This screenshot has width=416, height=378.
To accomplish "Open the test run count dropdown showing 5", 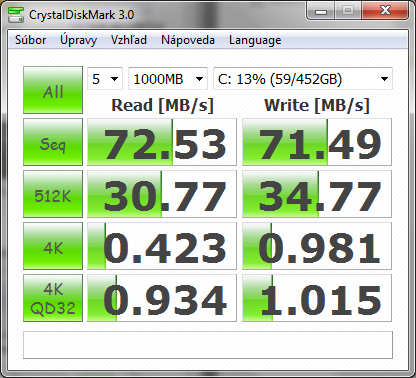I will point(105,79).
